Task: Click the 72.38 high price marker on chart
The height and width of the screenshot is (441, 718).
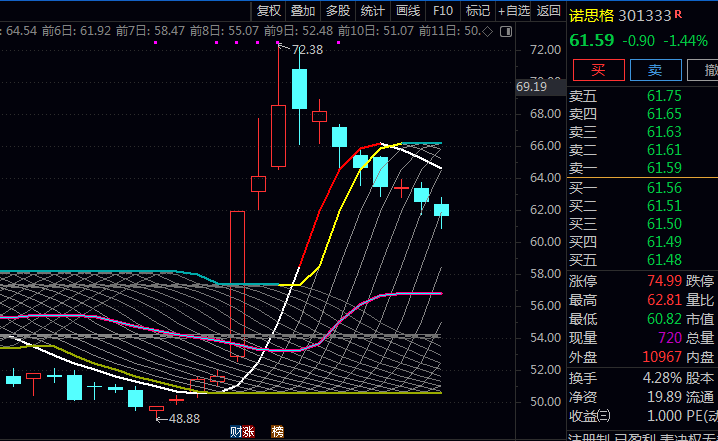Action: pos(307,49)
